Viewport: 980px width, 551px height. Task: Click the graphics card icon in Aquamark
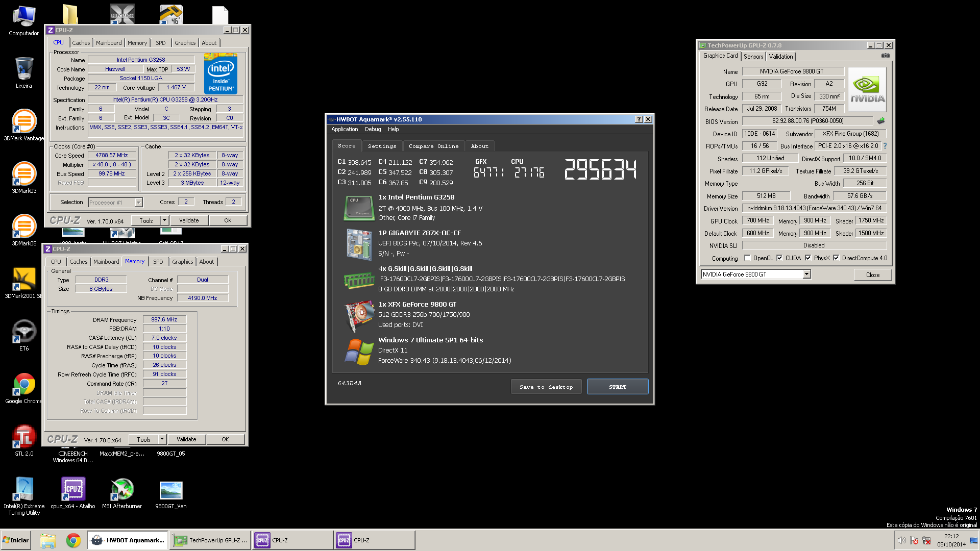point(359,315)
